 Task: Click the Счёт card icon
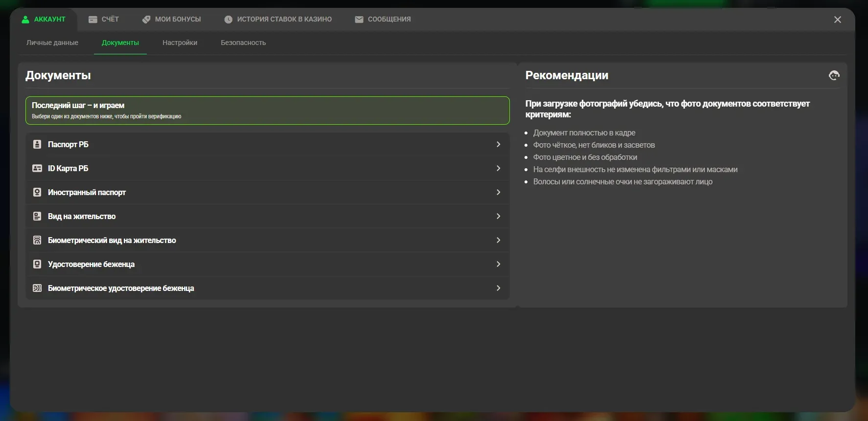[x=93, y=20]
